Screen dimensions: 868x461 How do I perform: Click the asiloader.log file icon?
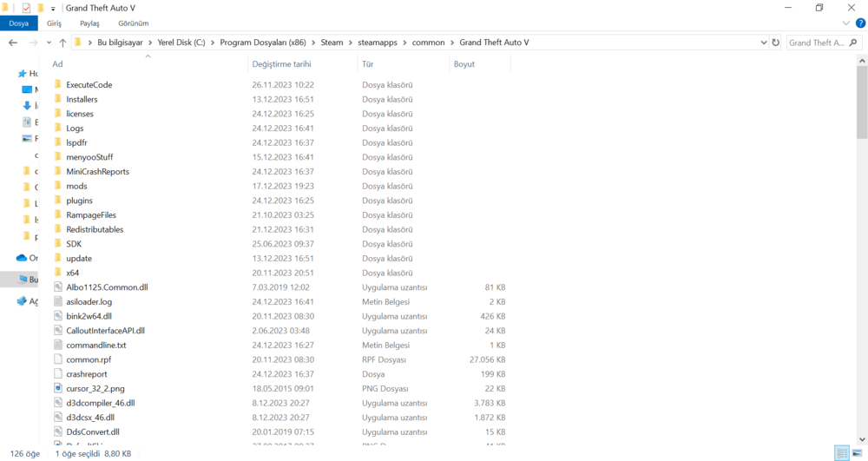click(x=57, y=301)
